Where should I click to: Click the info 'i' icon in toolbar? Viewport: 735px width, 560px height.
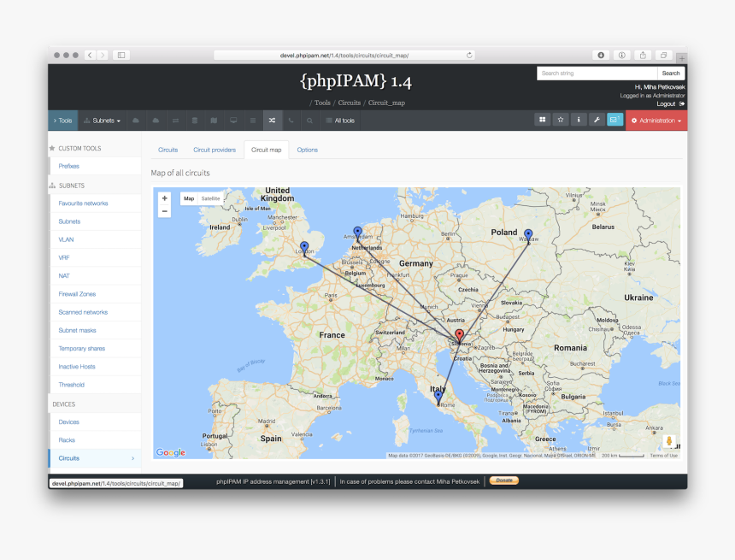point(579,121)
